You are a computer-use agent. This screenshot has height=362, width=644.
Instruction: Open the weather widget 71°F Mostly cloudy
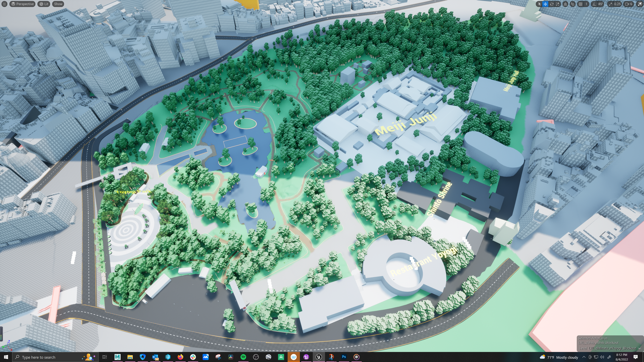coord(559,357)
